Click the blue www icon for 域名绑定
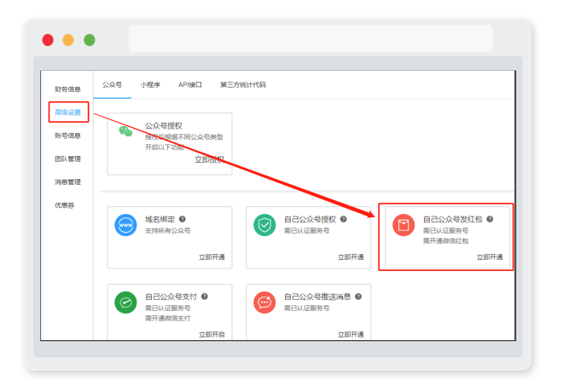This screenshot has width=563, height=392. [x=125, y=225]
